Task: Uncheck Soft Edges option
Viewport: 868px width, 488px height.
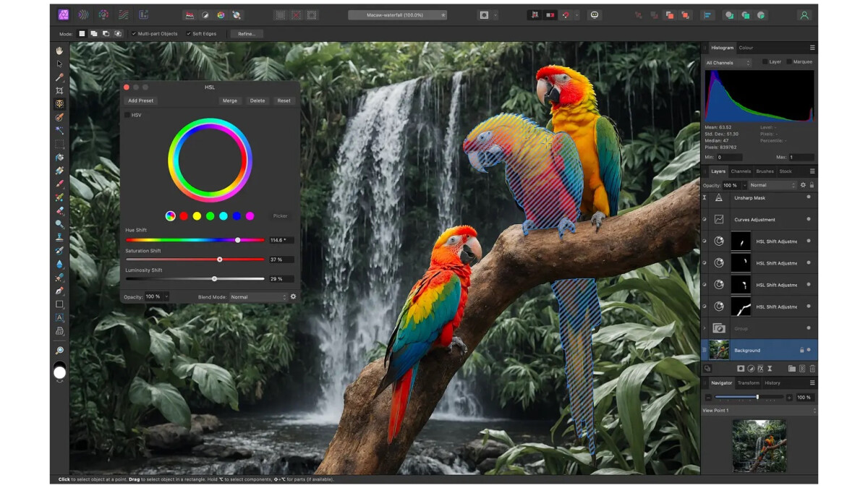Action: click(x=189, y=34)
